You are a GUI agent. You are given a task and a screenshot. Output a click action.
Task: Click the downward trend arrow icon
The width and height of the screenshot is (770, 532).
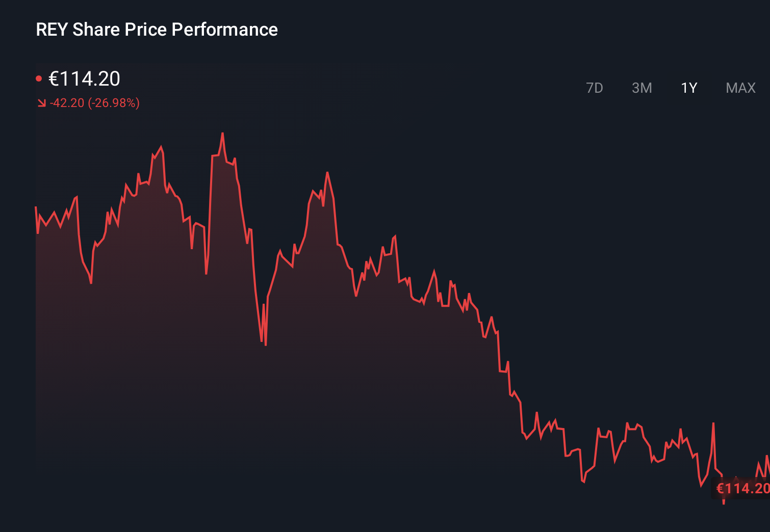(x=41, y=103)
